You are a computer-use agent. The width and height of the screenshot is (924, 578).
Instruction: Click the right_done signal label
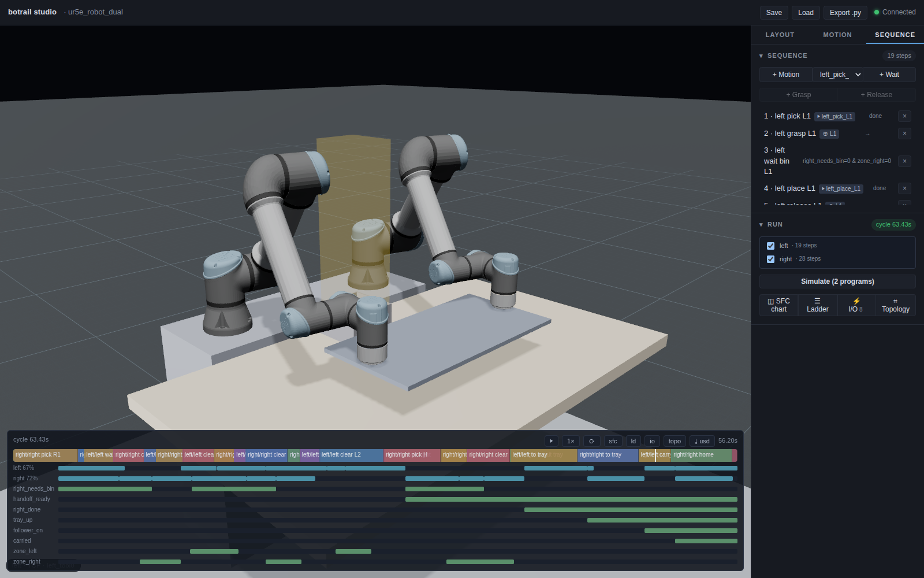27,510
